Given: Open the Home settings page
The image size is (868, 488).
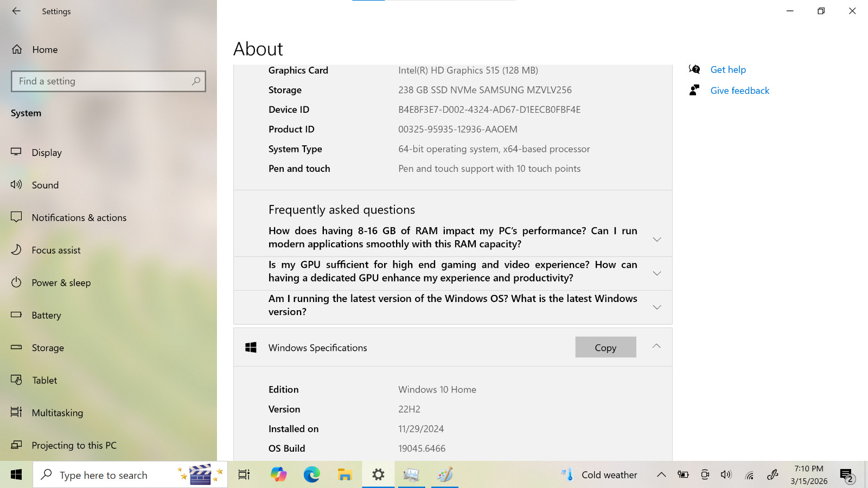Looking at the screenshot, I should pyautogui.click(x=108, y=49).
